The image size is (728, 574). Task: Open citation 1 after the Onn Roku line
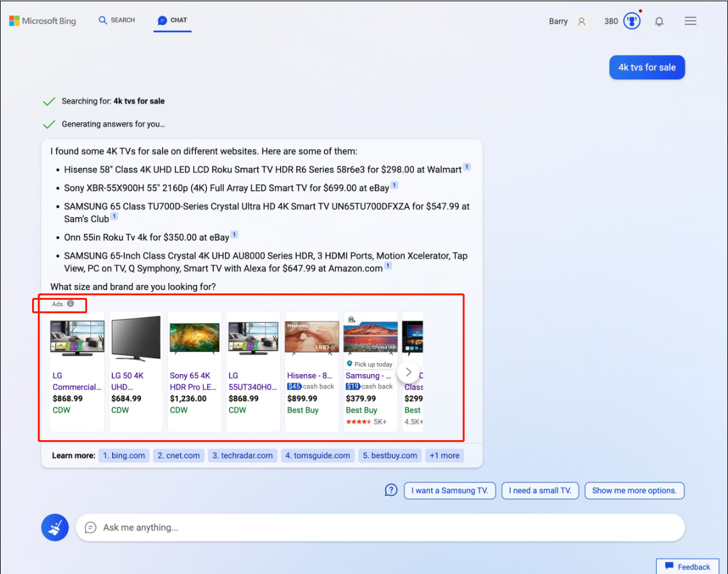click(235, 235)
